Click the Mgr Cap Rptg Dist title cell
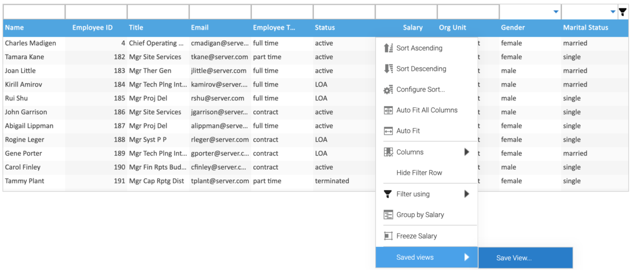This screenshot has width=644, height=270. 158,181
